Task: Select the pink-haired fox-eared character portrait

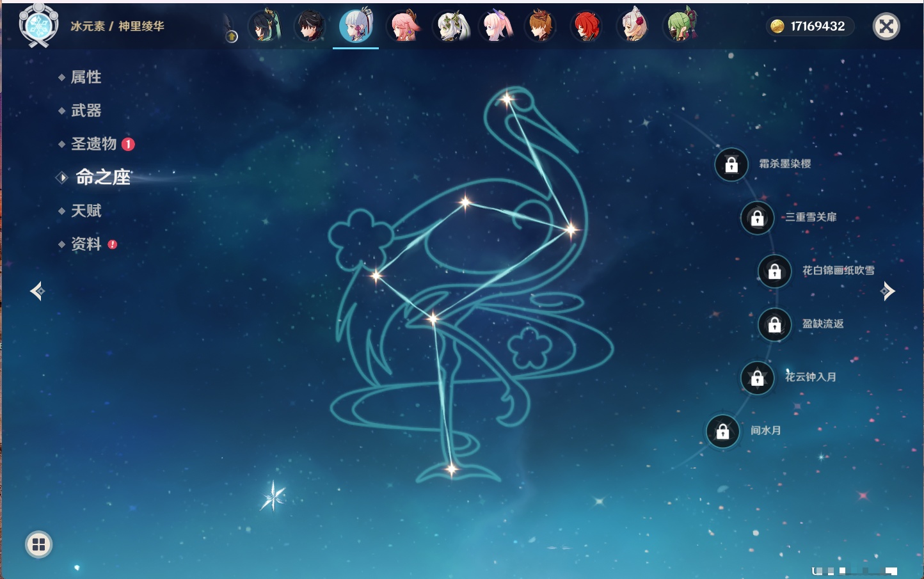Action: pyautogui.click(x=404, y=27)
